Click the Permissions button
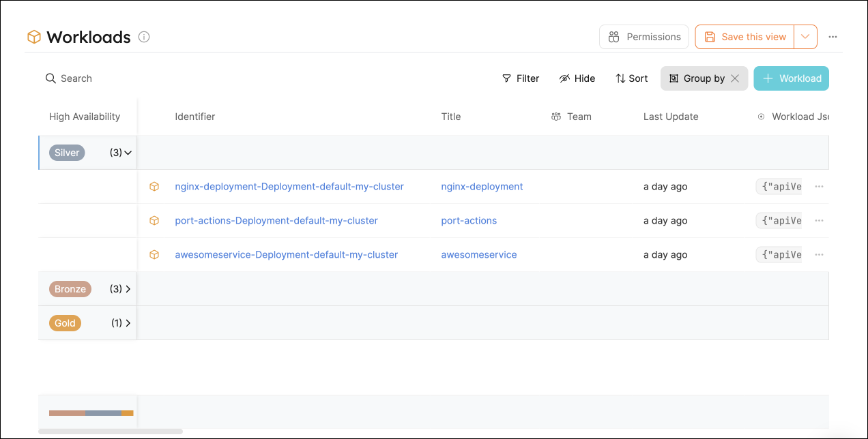868x439 pixels. pos(644,37)
